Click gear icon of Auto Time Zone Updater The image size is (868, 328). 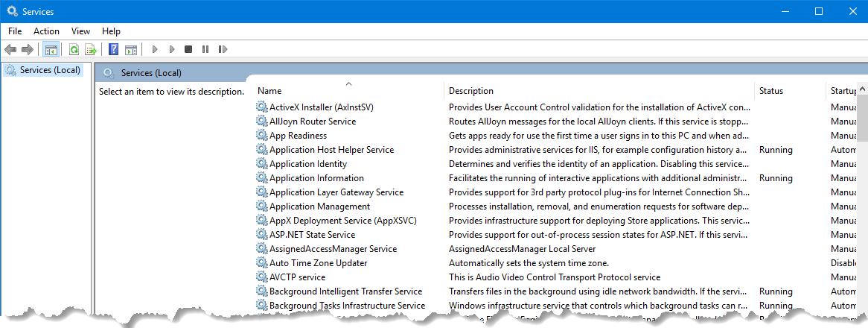(262, 262)
